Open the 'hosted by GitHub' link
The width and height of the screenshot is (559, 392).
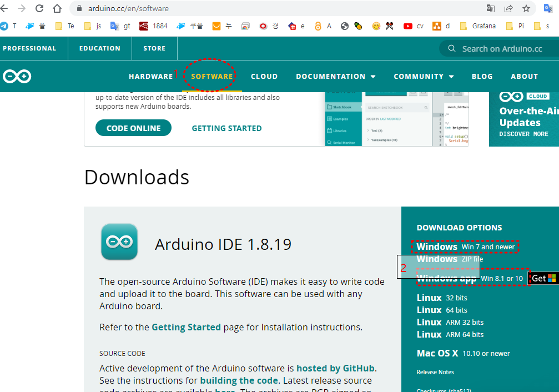(335, 368)
